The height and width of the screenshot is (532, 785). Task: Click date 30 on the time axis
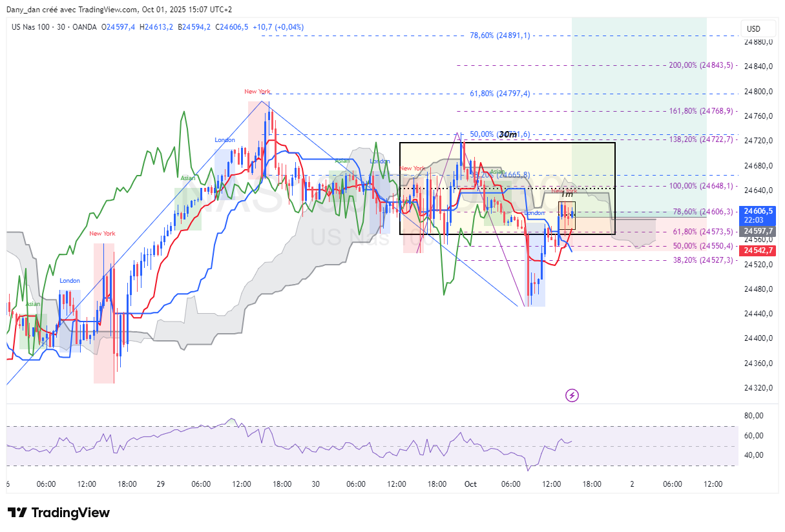pyautogui.click(x=316, y=484)
